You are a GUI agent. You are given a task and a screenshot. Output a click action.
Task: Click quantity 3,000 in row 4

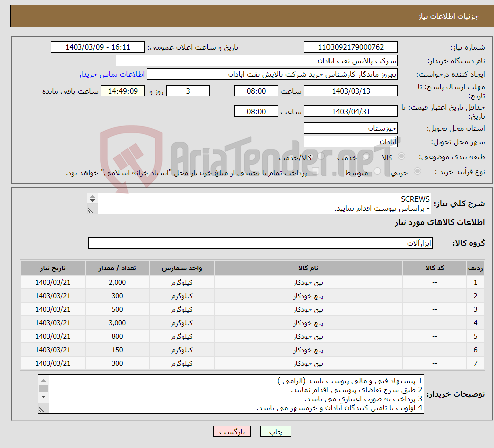pyautogui.click(x=117, y=323)
